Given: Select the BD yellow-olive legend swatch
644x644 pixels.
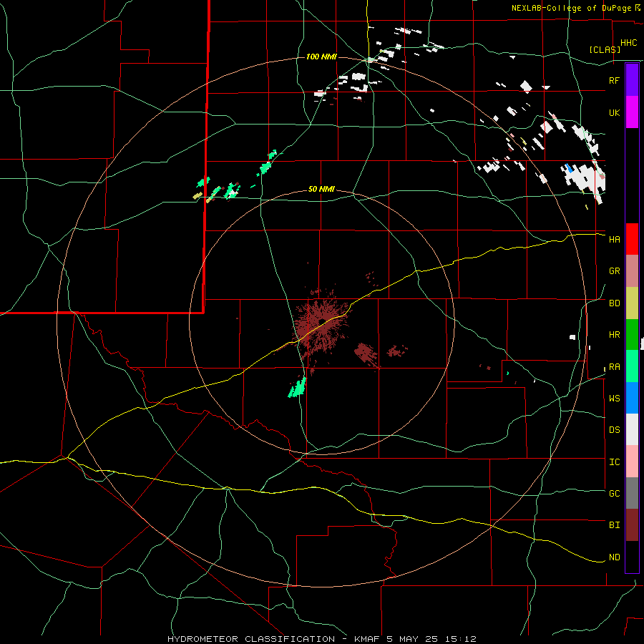Looking at the screenshot, I should coord(632,303).
